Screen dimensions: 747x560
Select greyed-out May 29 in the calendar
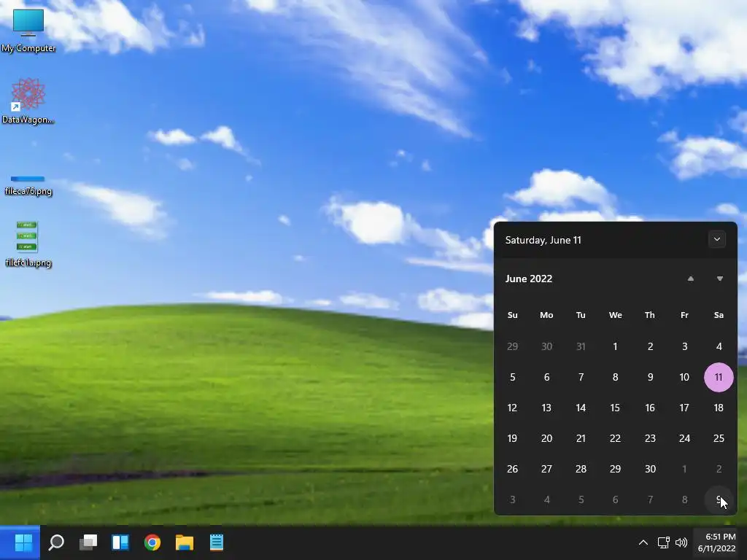coord(512,346)
